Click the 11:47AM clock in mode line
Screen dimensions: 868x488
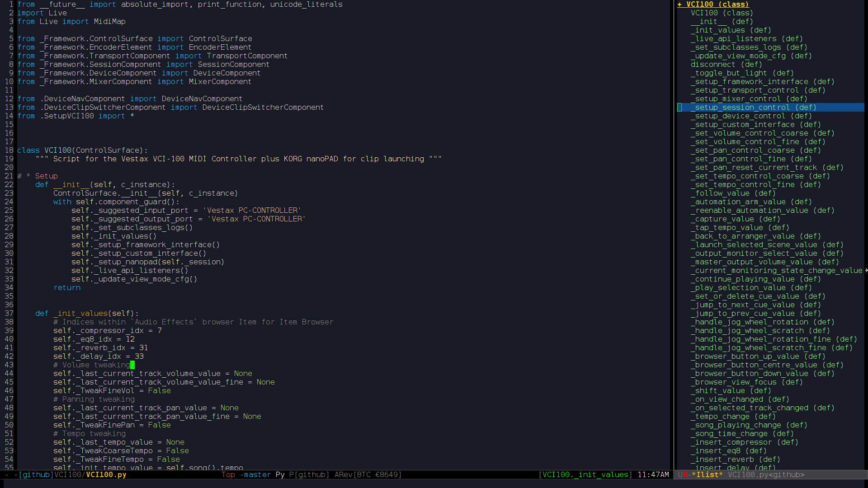click(x=653, y=475)
